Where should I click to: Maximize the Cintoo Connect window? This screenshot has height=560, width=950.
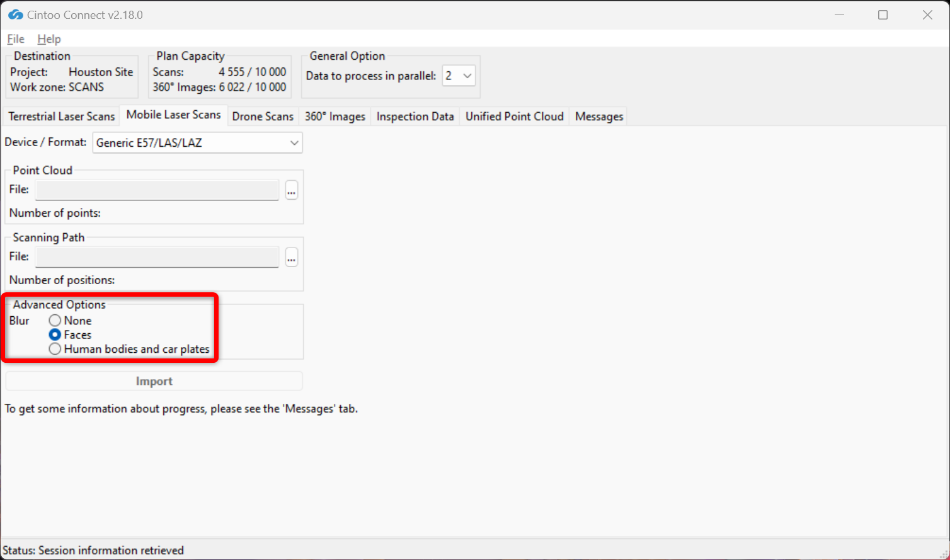[883, 14]
